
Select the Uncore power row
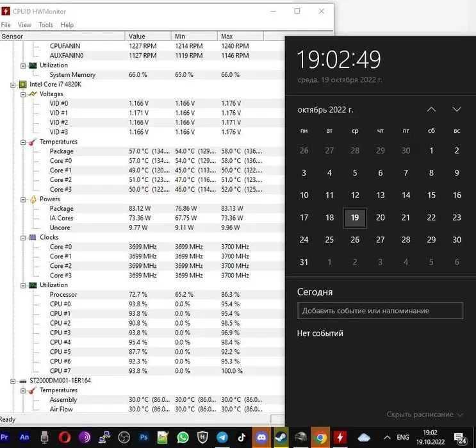(x=142, y=228)
